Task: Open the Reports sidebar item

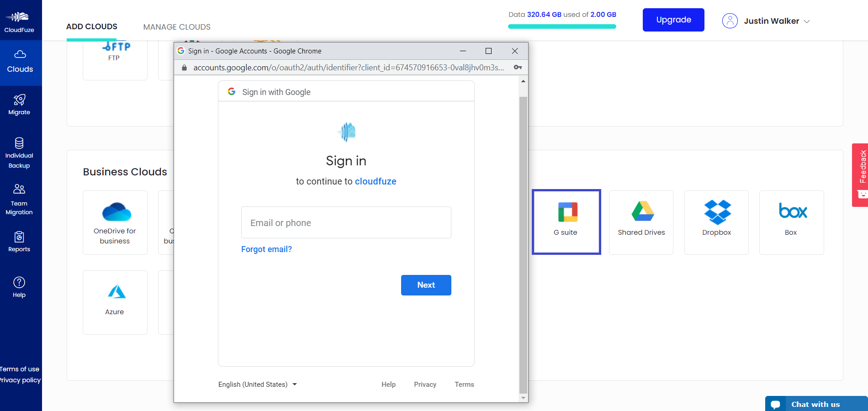Action: tap(19, 242)
